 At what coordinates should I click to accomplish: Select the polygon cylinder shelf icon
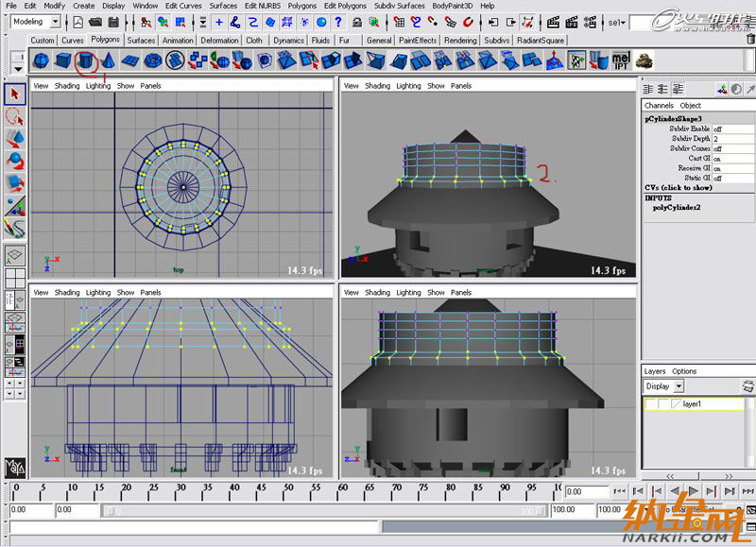coord(87,61)
